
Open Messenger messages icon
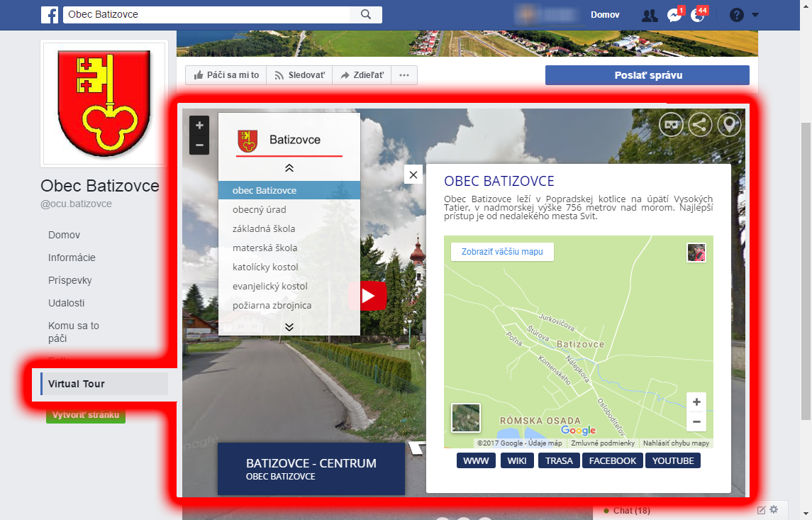coord(674,15)
